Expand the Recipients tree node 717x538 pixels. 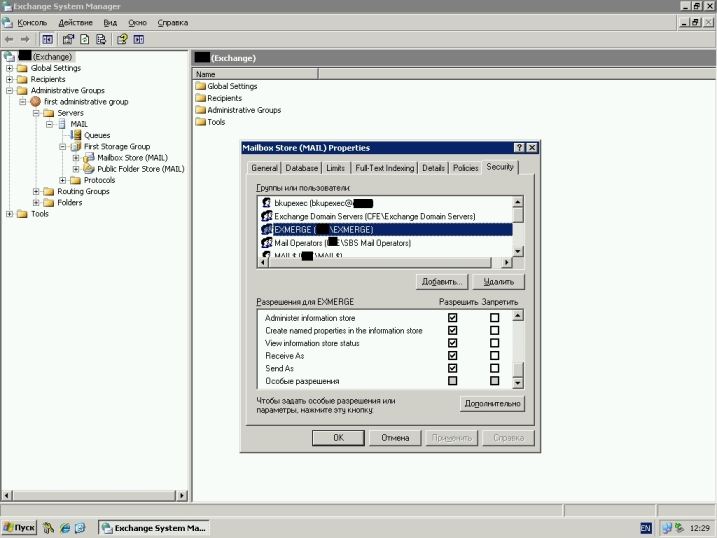[x=9, y=80]
